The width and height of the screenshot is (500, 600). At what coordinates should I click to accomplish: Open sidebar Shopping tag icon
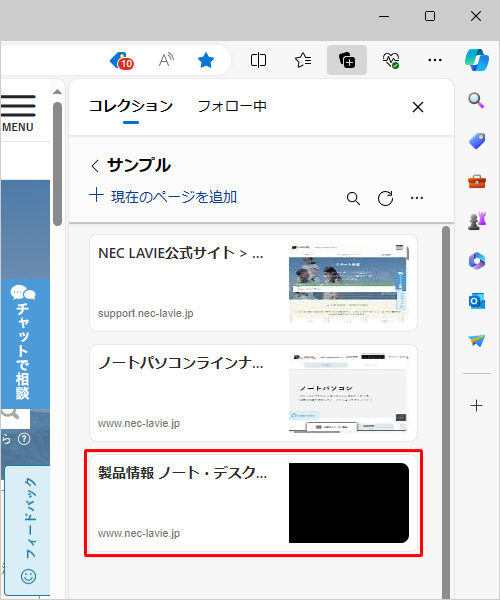coord(477,141)
